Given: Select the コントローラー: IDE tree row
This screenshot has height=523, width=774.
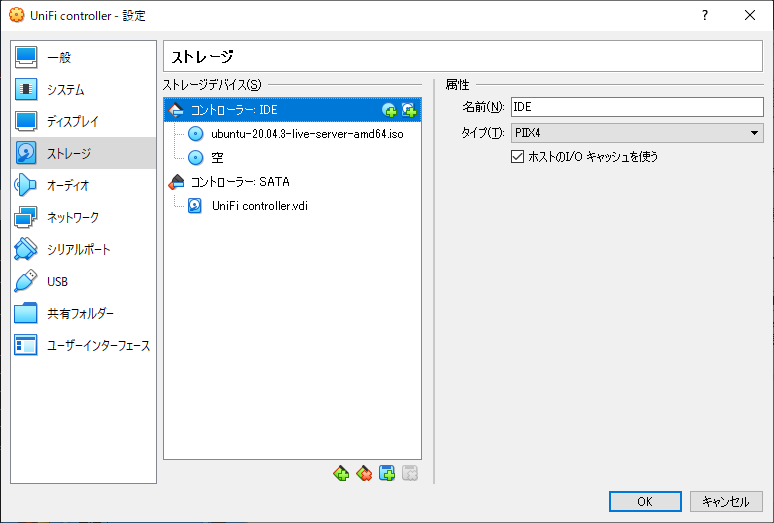Looking at the screenshot, I should pyautogui.click(x=292, y=110).
